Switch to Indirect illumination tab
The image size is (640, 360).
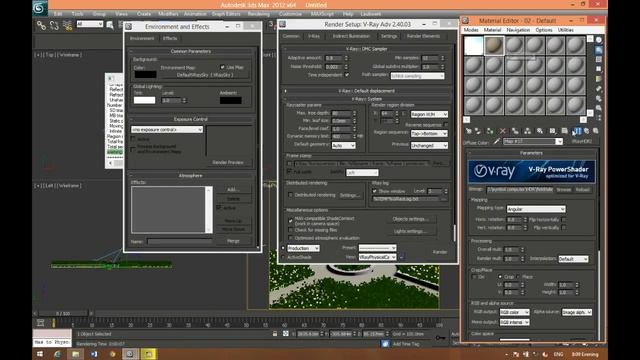click(351, 36)
